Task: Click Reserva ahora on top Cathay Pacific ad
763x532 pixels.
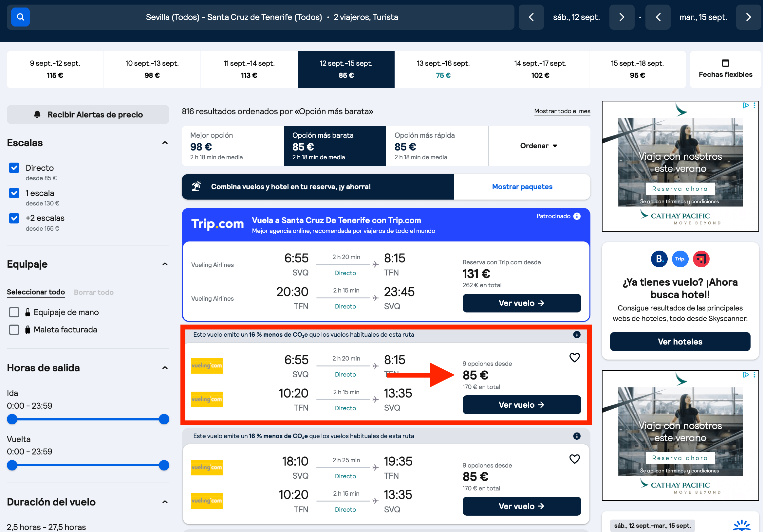Action: [680, 189]
